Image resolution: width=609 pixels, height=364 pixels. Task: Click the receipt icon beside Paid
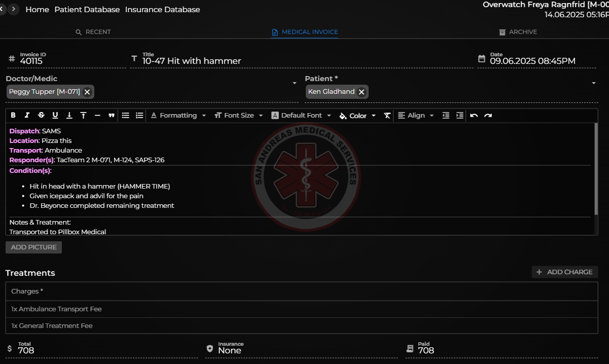[410, 349]
